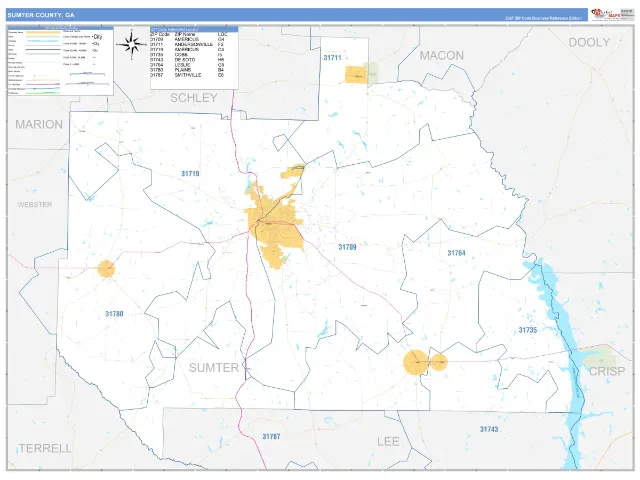The width and height of the screenshot is (640, 480).
Task: Click ZIP code label 31743 on map
Action: pos(489,429)
